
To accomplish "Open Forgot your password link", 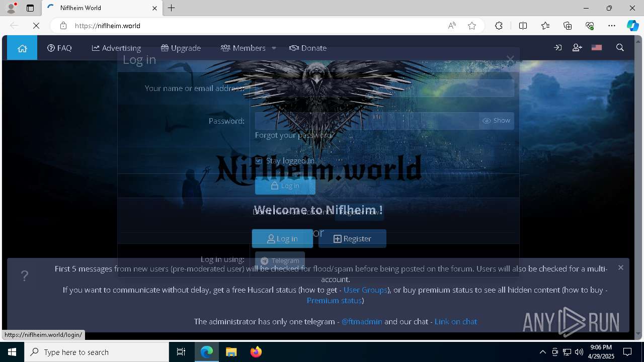I will pyautogui.click(x=294, y=135).
